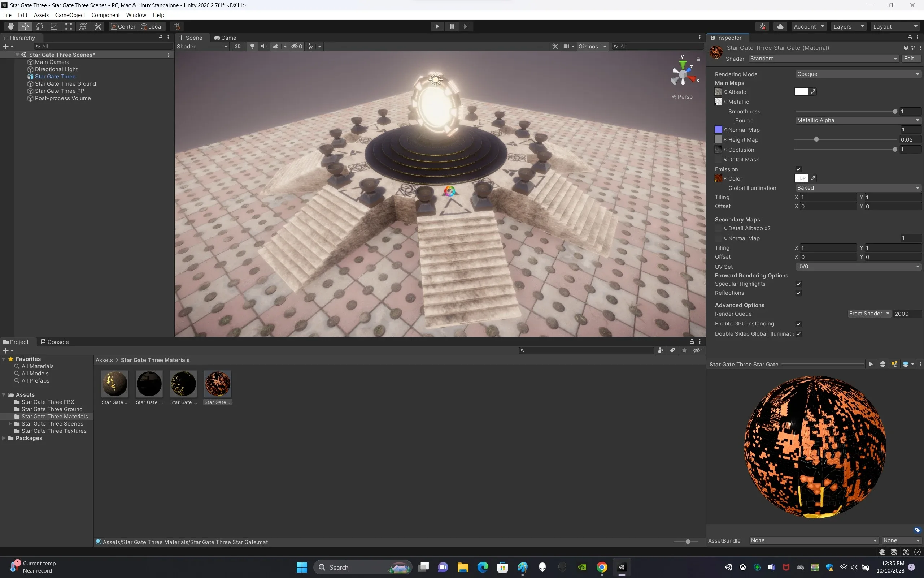Toggle preview sphere shape icon
Screen dimensions: 924x578
[883, 364]
